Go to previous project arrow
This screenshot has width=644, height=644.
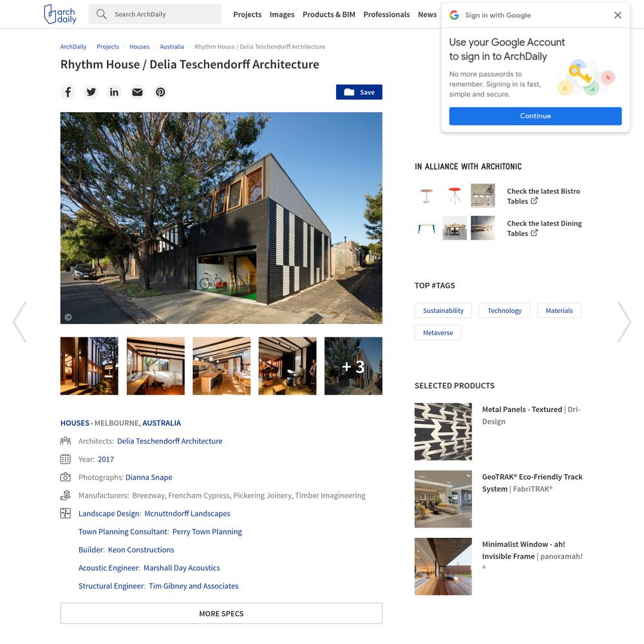tap(20, 321)
